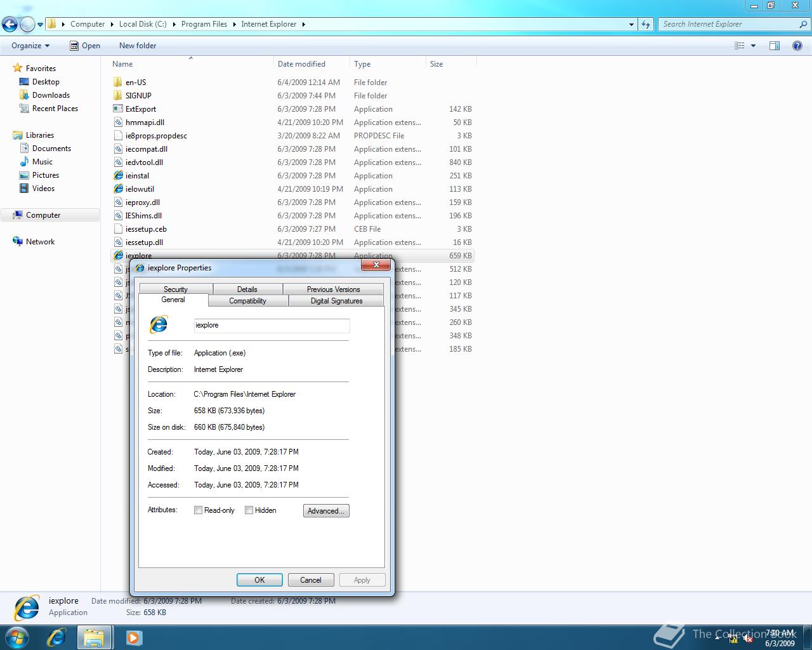The width and height of the screenshot is (812, 650).
Task: Click the Advanced... button
Action: point(326,511)
